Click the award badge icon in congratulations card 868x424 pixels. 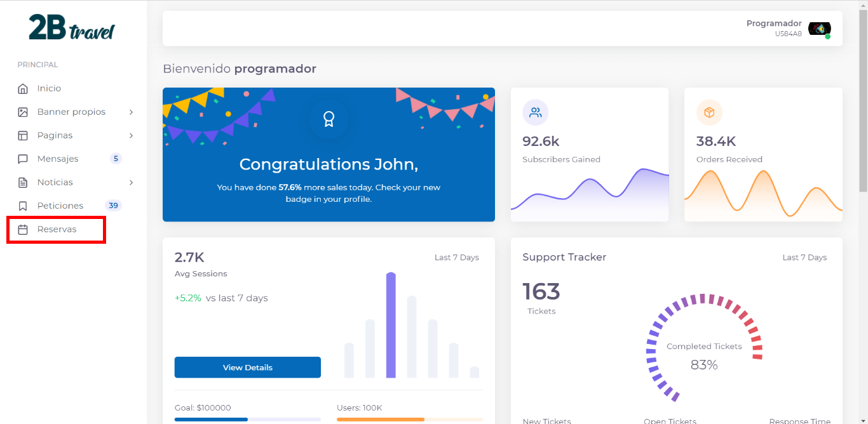point(329,119)
